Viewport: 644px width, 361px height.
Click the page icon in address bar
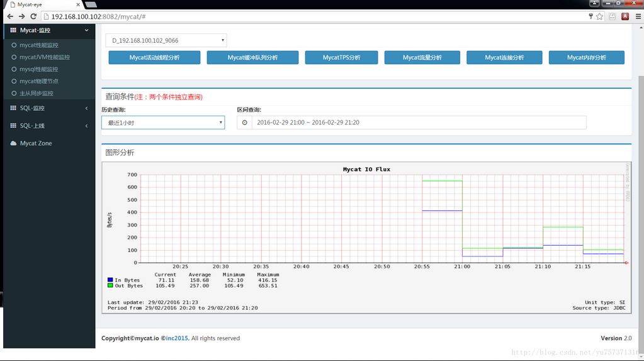(x=47, y=16)
